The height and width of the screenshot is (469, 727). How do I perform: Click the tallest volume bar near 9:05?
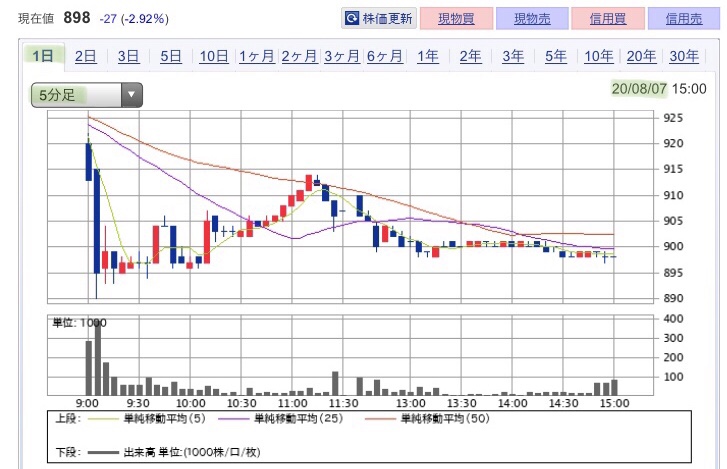pos(97,358)
